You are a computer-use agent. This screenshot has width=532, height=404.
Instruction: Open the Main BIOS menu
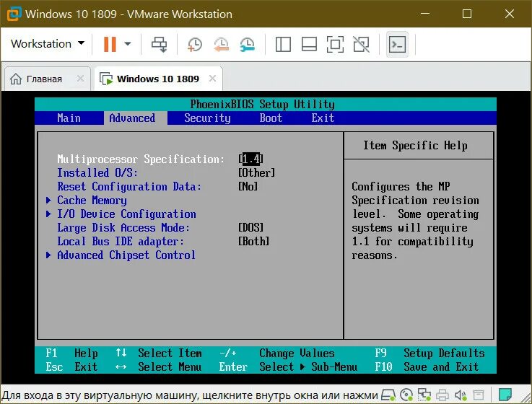click(69, 118)
